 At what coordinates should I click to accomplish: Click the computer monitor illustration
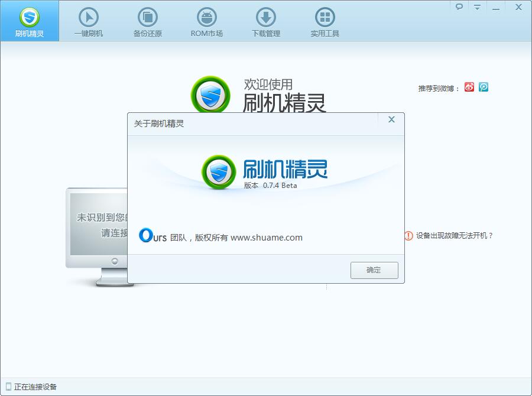point(97,237)
